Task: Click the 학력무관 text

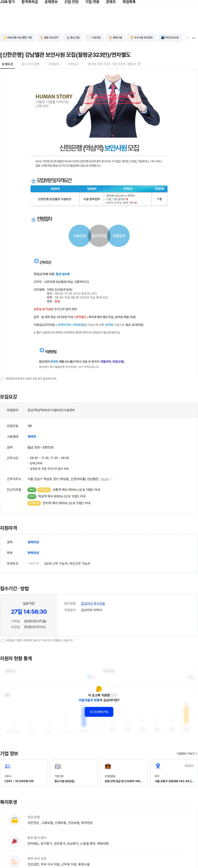Action: 33,553
